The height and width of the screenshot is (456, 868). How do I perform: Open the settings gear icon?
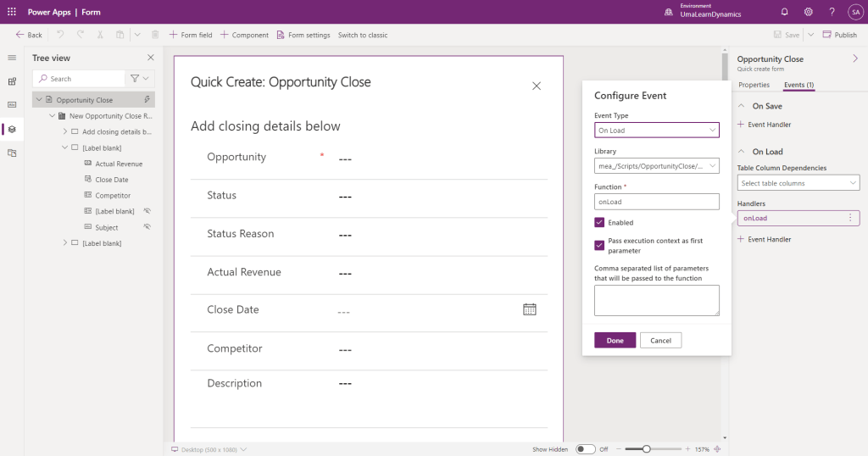point(808,12)
